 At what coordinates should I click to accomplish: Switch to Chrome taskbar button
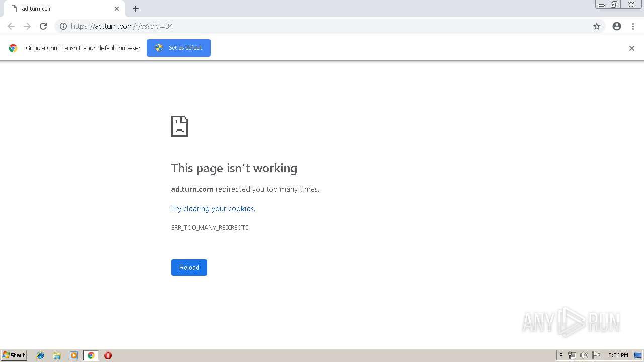tap(91, 355)
